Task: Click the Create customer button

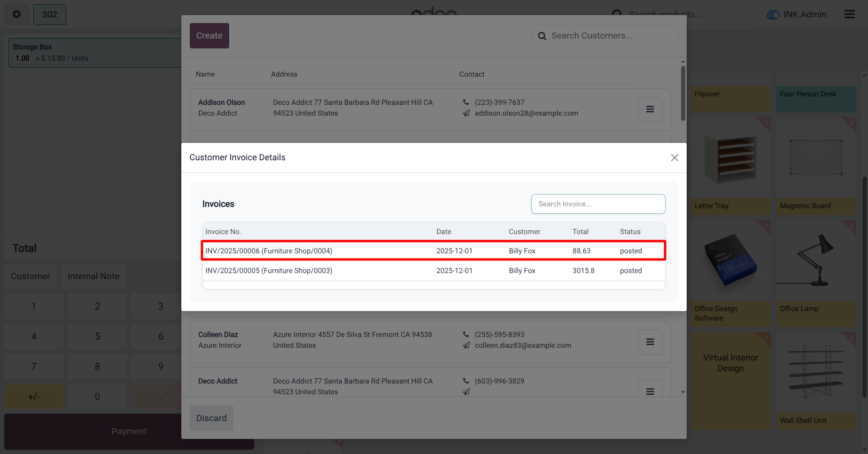Action: (x=209, y=36)
